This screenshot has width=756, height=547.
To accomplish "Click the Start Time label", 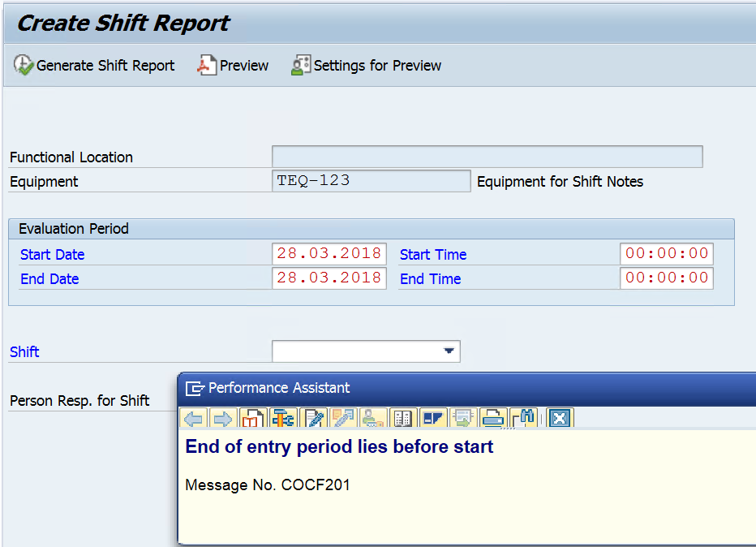I will click(433, 255).
